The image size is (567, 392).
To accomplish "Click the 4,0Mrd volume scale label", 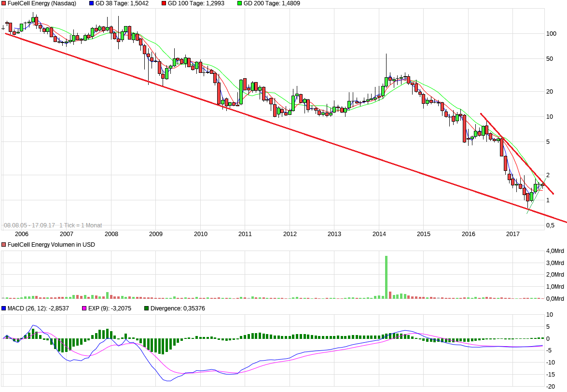I will coord(554,251).
